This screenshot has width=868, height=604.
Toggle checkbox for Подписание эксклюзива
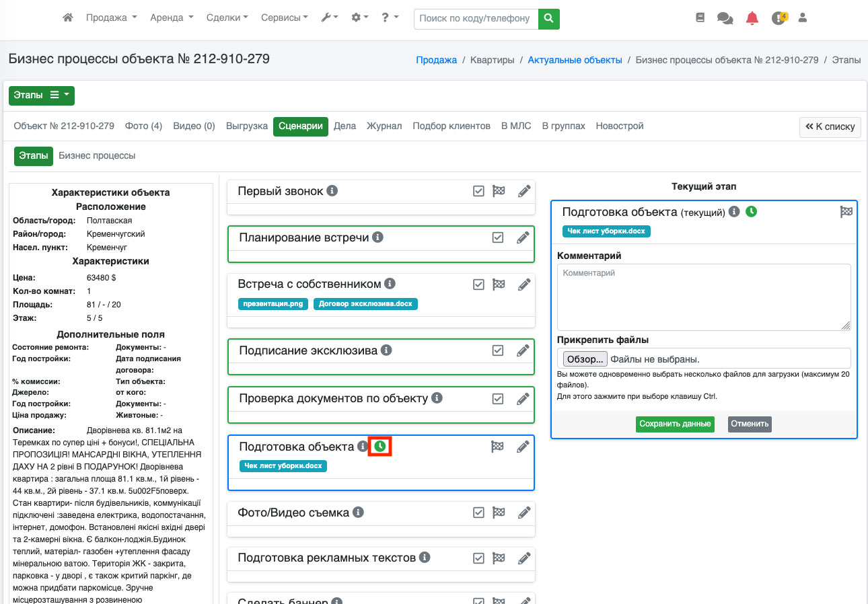click(x=498, y=350)
